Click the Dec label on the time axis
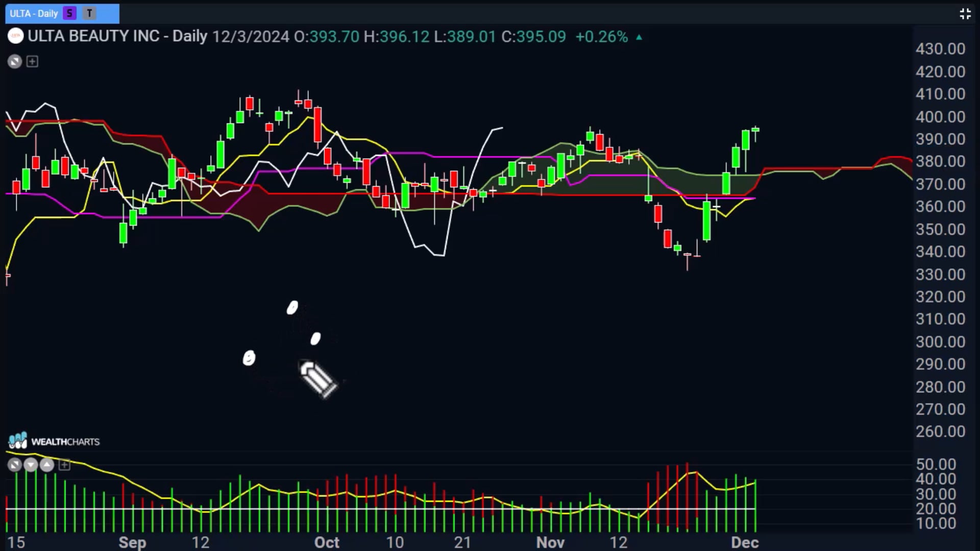 pos(745,542)
